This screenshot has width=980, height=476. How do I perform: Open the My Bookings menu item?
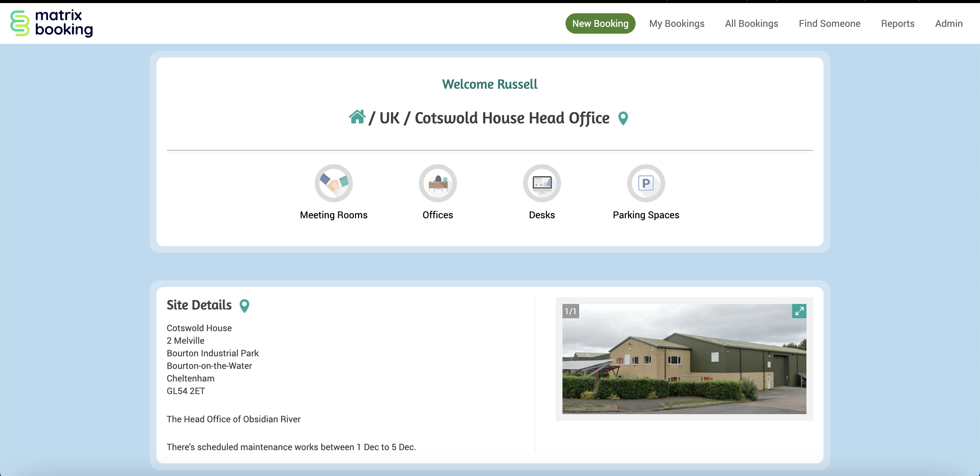(676, 23)
